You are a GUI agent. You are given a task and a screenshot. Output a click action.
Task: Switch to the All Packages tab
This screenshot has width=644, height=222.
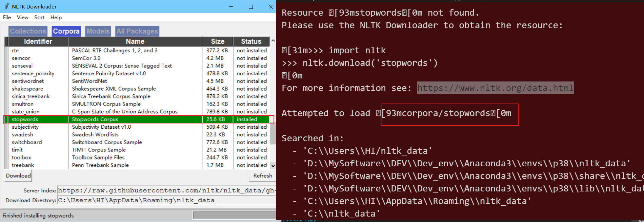(x=137, y=31)
